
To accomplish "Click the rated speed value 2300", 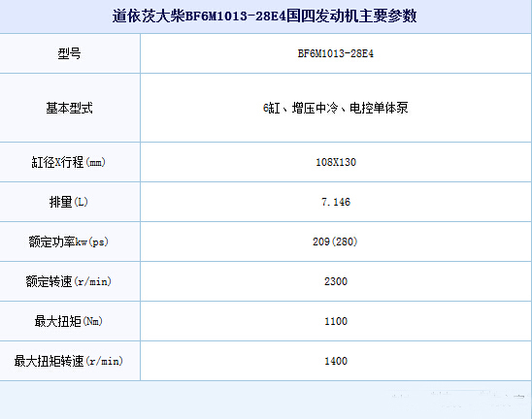I will 336,281.
